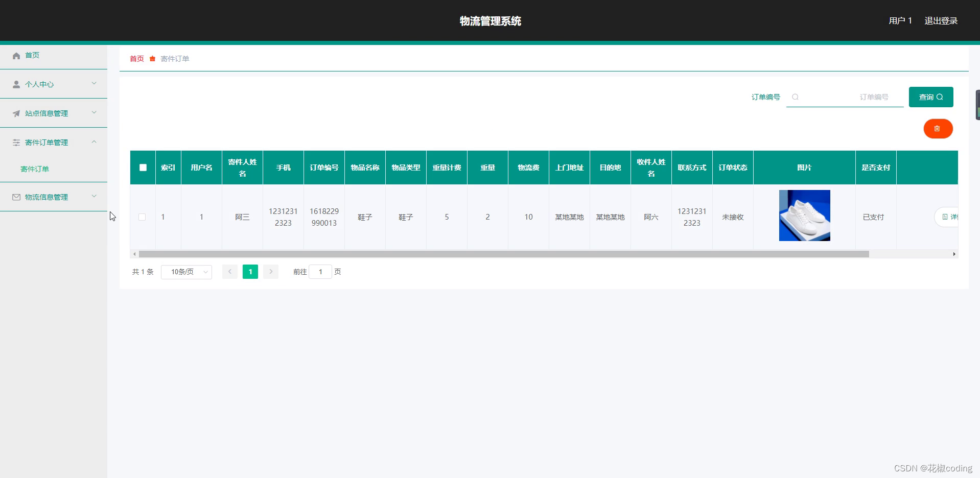
Task: Select page 1 in pagination
Action: [x=250, y=272]
